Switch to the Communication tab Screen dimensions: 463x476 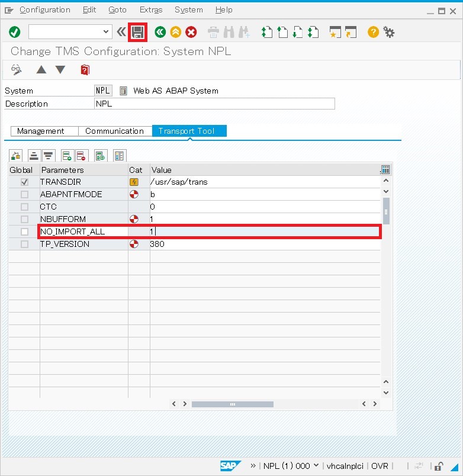coord(115,131)
